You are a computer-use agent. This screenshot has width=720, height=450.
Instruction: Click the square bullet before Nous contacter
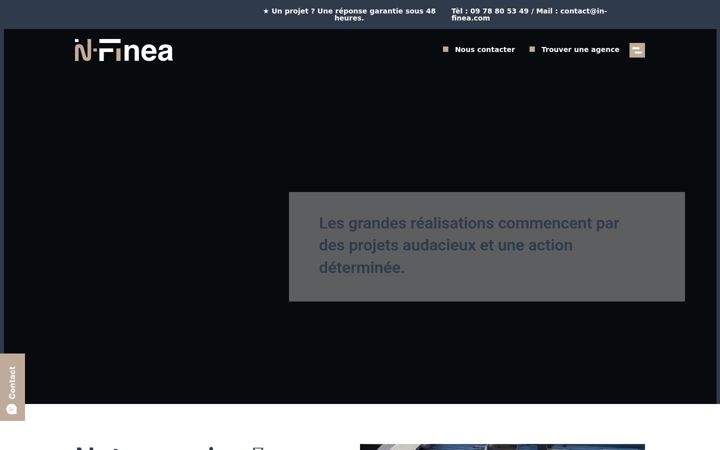click(445, 49)
